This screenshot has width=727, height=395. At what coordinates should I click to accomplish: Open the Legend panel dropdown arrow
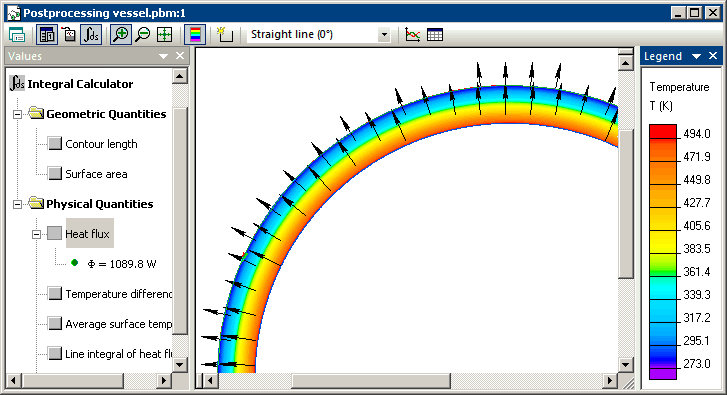pos(696,56)
